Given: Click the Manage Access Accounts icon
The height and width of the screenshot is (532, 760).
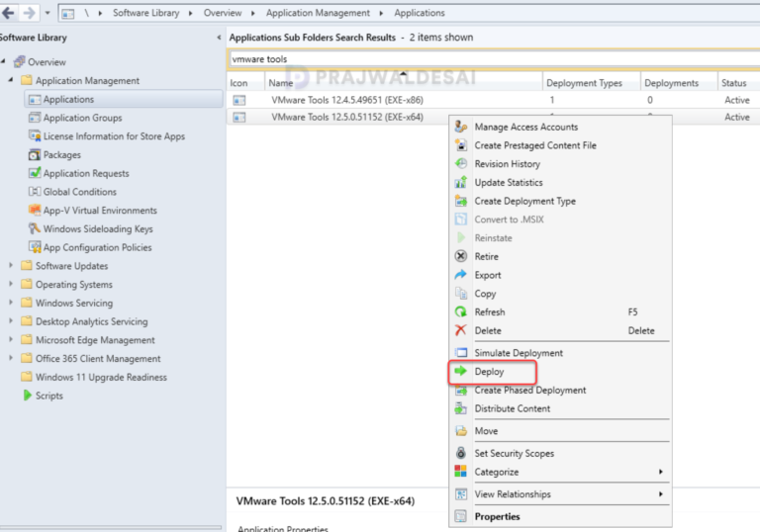Looking at the screenshot, I should coord(460,127).
